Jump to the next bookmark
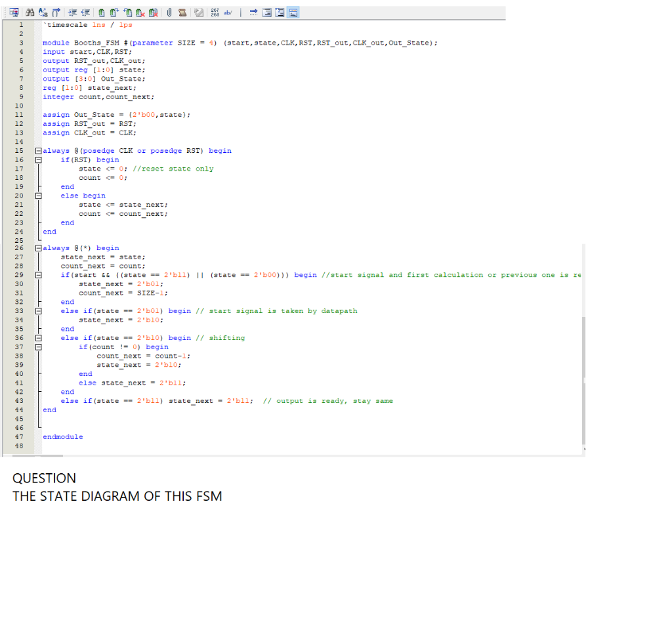 114,12
